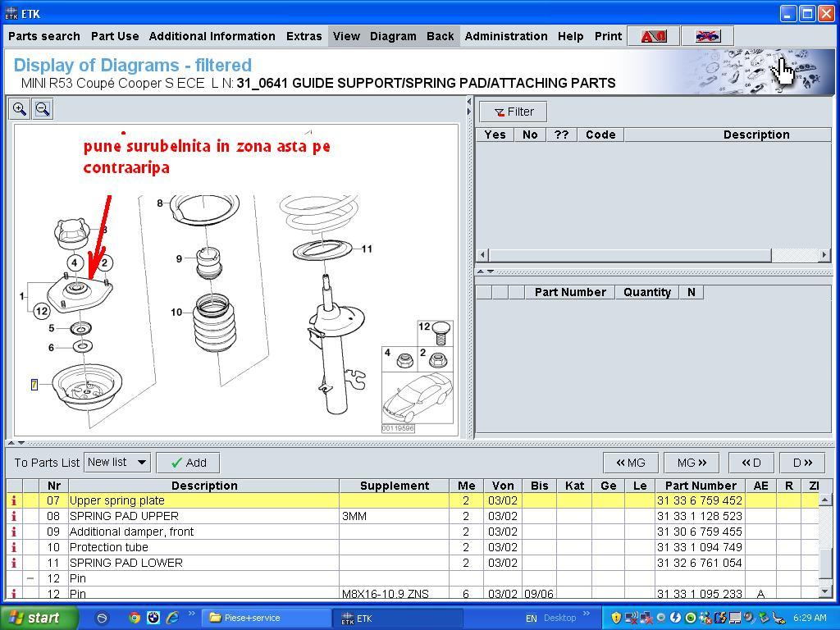The height and width of the screenshot is (630, 840).
Task: Open the Additional Information menu
Action: [x=212, y=36]
